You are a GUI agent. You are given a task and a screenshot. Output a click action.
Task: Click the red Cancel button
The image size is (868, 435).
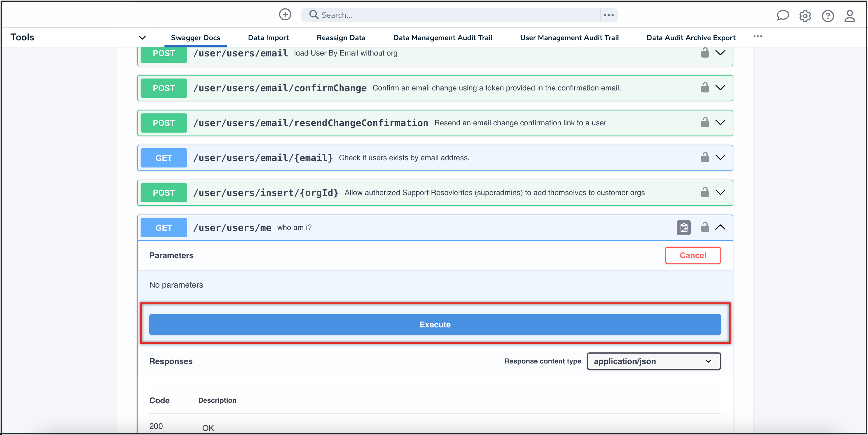coord(692,255)
